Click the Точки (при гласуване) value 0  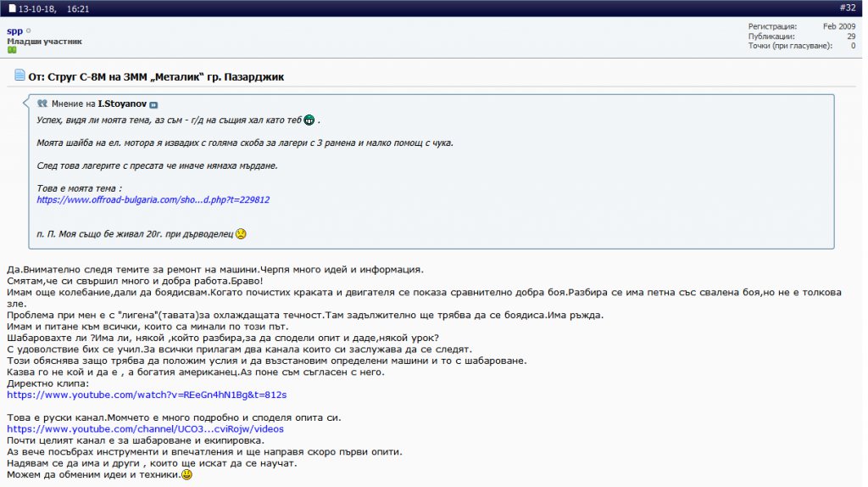coord(853,46)
